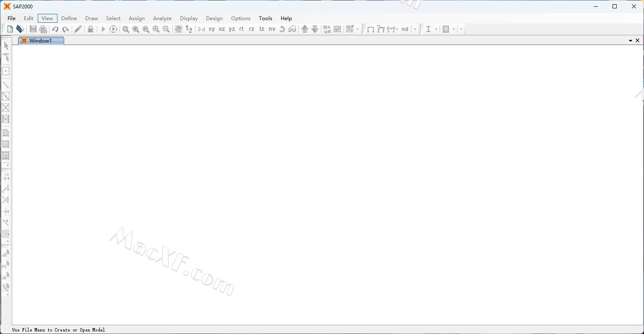The width and height of the screenshot is (644, 334).
Task: Click the Open File icon
Action: click(20, 29)
